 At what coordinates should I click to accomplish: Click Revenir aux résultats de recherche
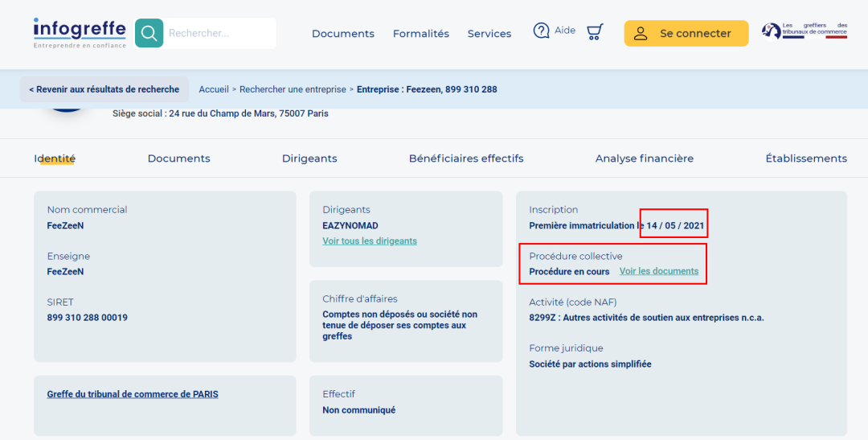pyautogui.click(x=104, y=89)
